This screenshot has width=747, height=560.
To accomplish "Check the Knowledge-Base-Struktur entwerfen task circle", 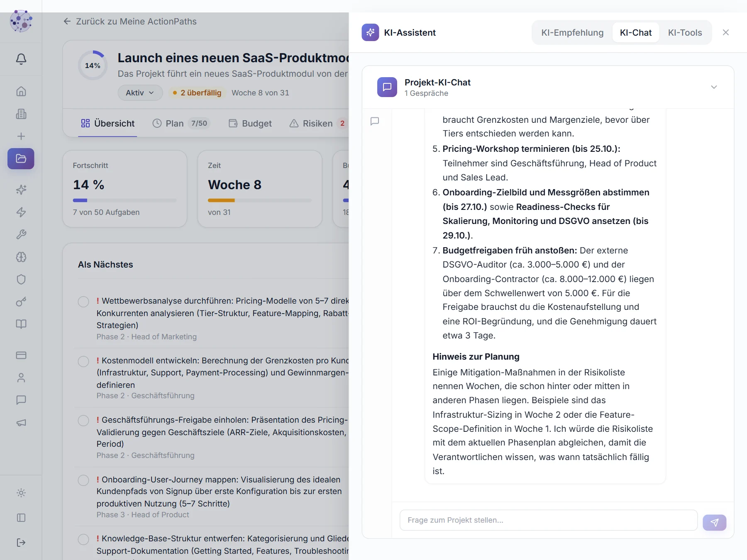I will tap(83, 539).
